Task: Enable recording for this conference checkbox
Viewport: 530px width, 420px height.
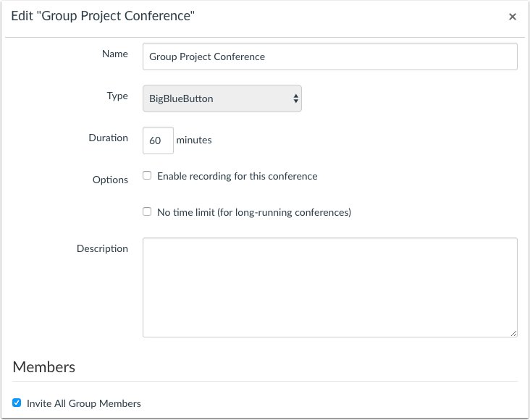Action: pos(147,175)
